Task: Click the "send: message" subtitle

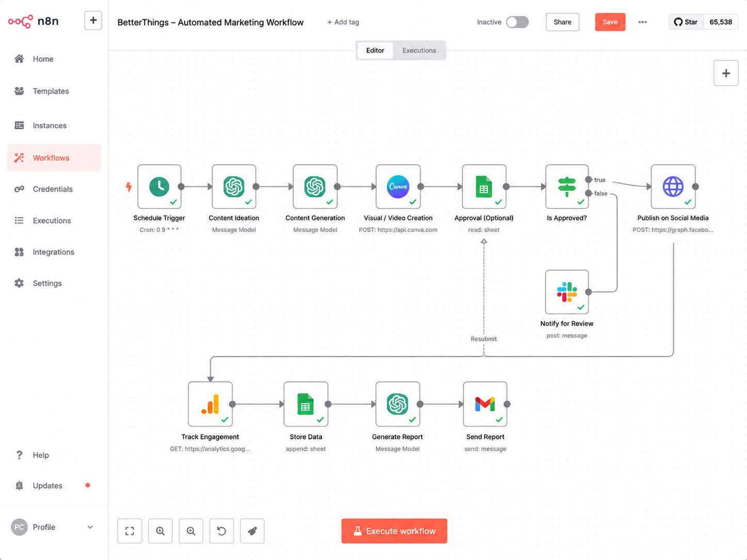Action: point(485,449)
